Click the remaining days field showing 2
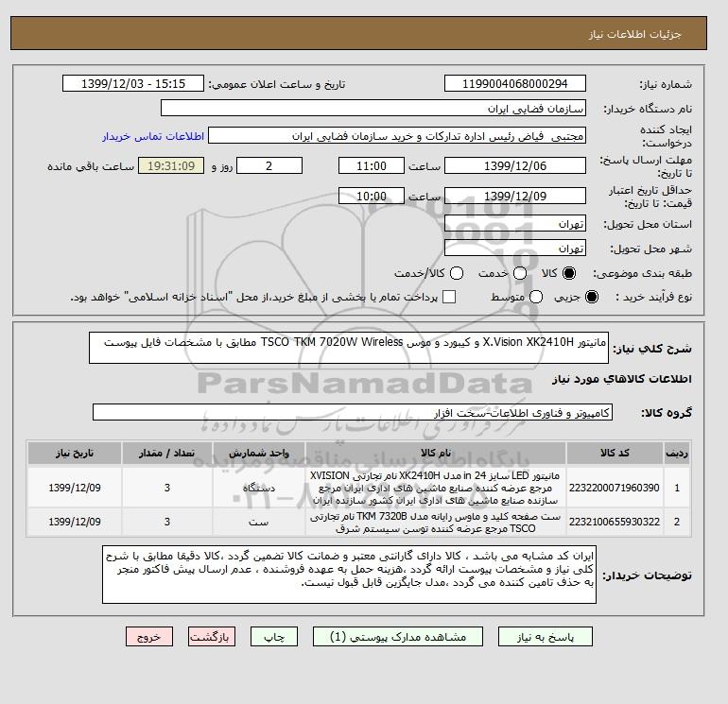The height and width of the screenshot is (704, 728). (269, 165)
